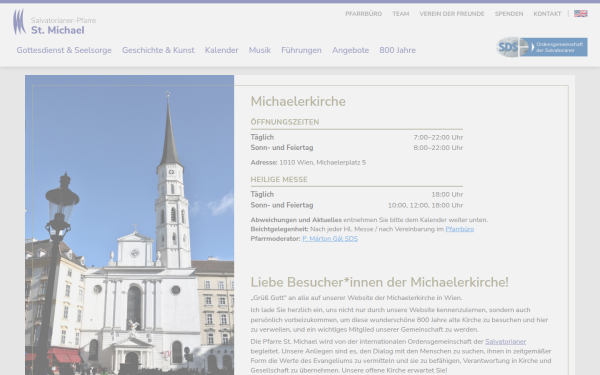
Task: Select the Heilige Messe heading
Action: (x=279, y=179)
